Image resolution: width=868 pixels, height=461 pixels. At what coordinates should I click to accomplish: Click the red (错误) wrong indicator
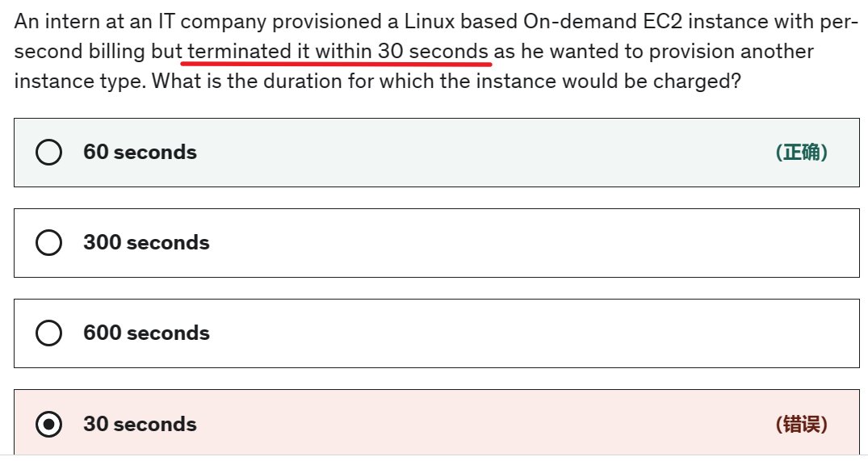801,425
